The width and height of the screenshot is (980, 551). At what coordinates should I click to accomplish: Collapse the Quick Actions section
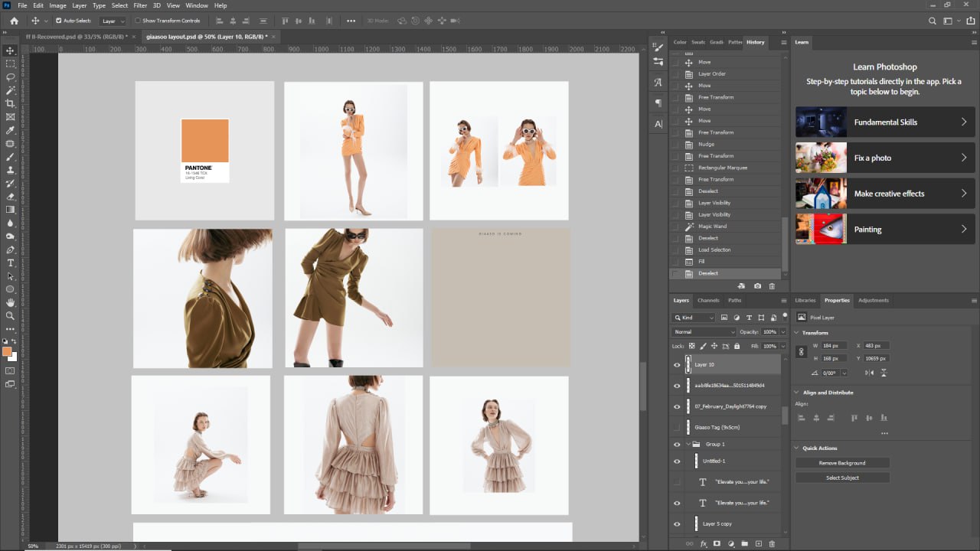[x=796, y=448]
